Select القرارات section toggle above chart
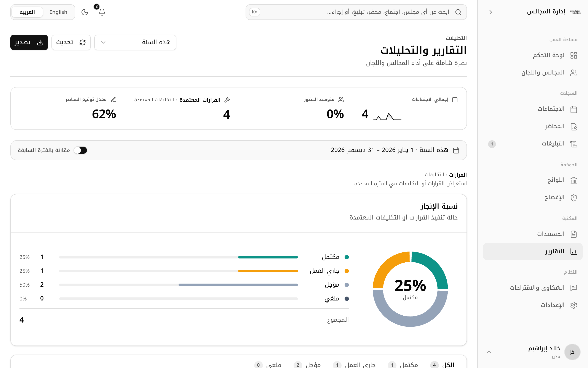This screenshot has width=588, height=368. point(458,175)
